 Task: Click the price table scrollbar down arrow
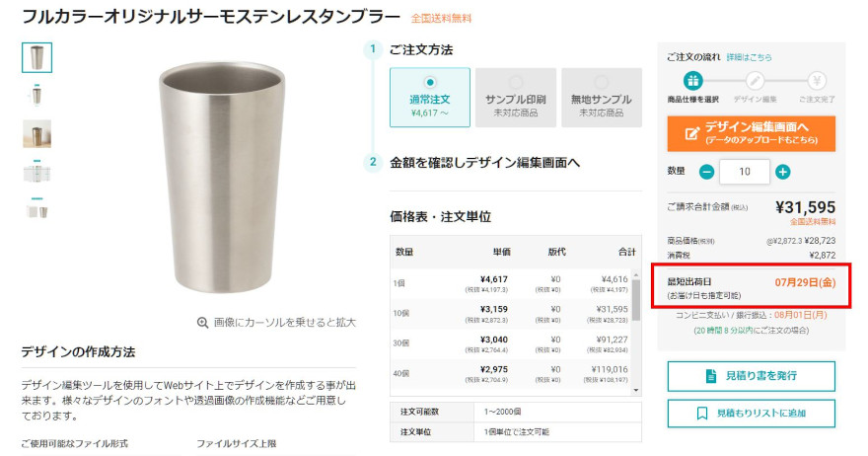tap(636, 390)
